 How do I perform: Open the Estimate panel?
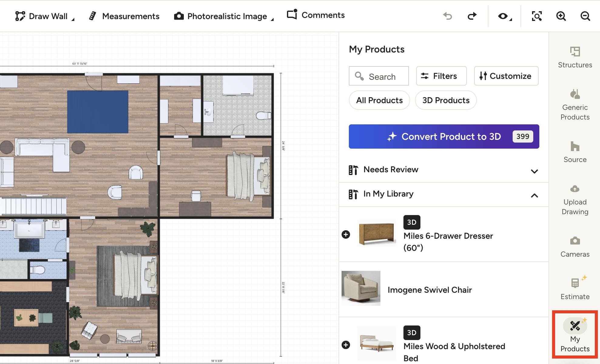tap(575, 288)
